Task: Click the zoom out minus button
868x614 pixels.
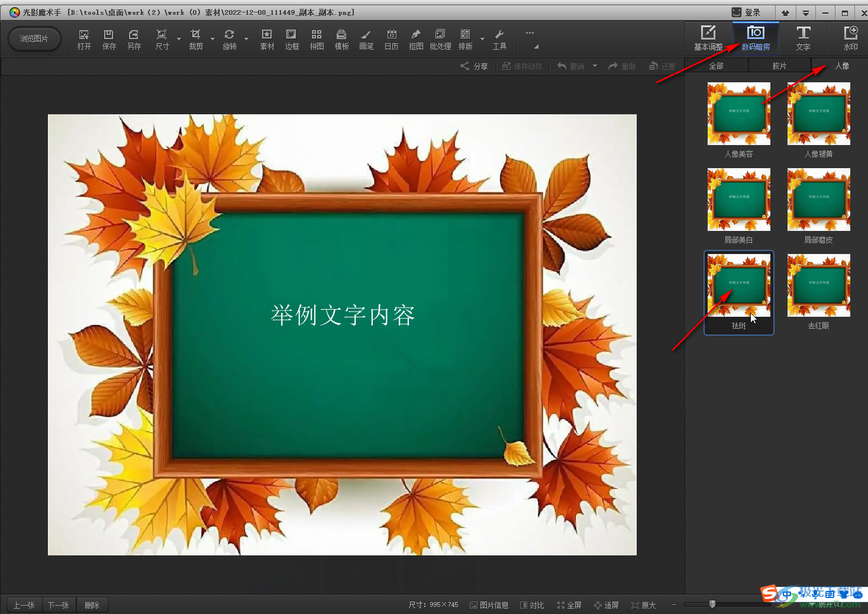Action: coord(673,605)
